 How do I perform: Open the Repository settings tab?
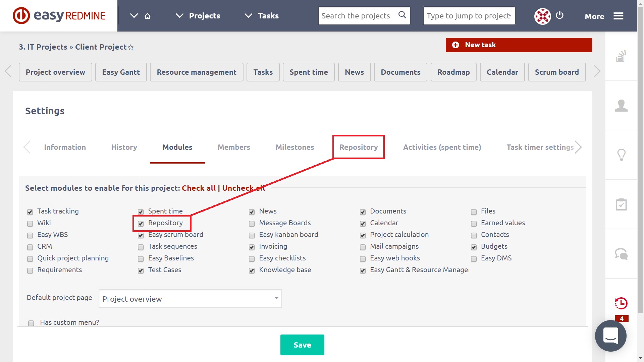358,147
